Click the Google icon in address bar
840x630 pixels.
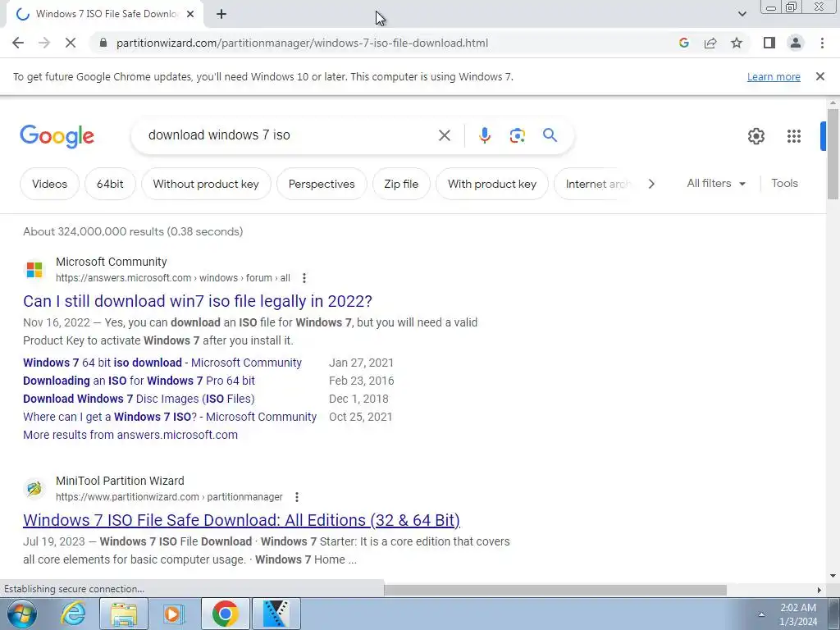(x=683, y=43)
